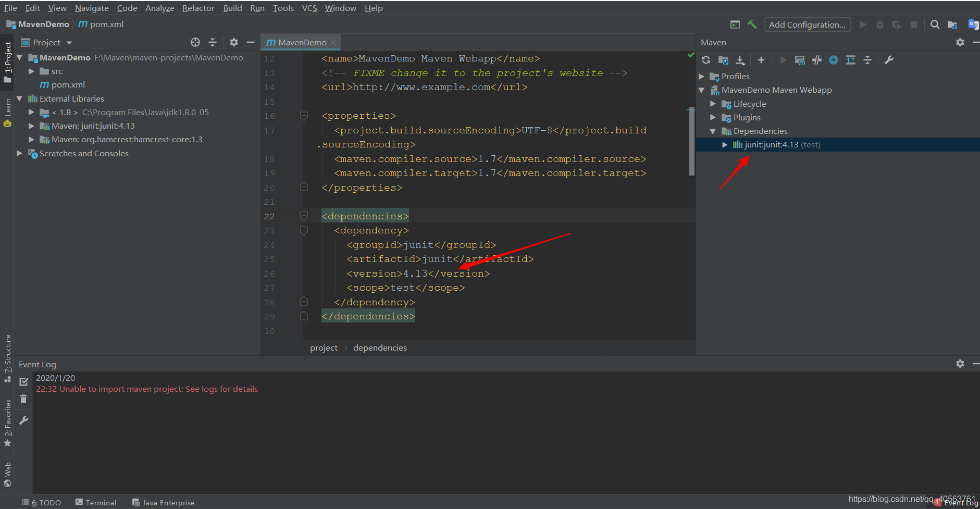
Task: Click generate sources and update folders icon
Action: (x=723, y=60)
